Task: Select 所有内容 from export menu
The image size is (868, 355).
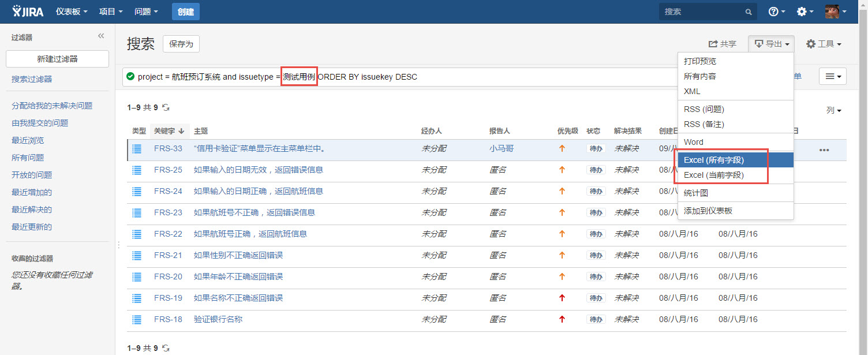Action: point(736,76)
